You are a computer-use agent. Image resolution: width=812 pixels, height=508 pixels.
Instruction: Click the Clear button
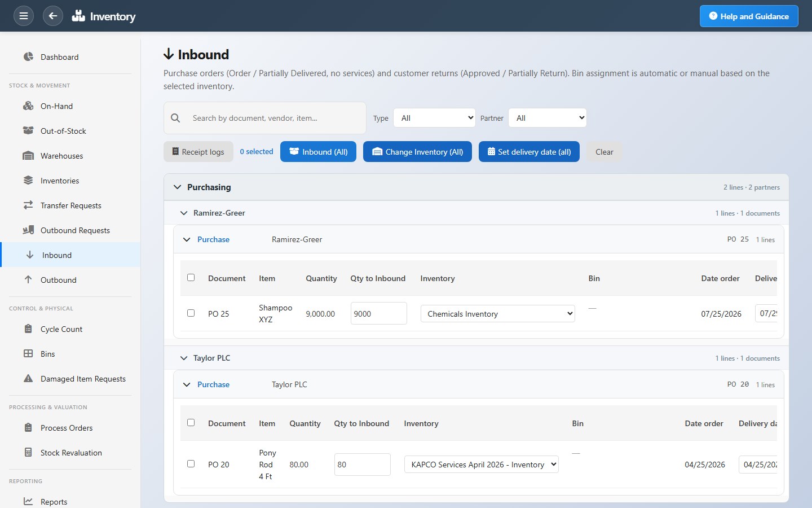[x=604, y=151]
